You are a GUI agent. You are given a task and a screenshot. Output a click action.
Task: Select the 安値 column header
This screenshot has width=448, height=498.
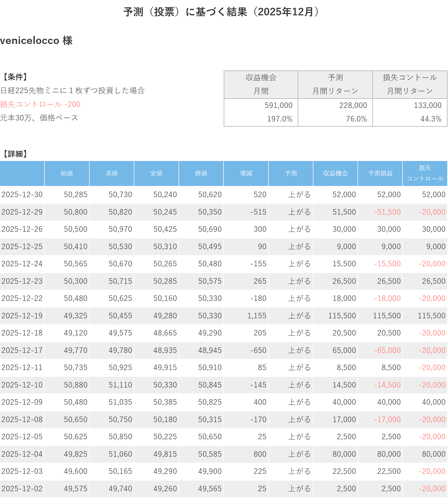(x=156, y=173)
